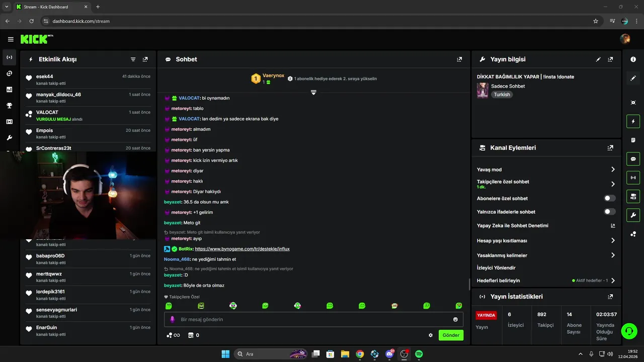Click the pencil edit icon in right sidebar
This screenshot has height=362, width=644.
click(x=633, y=78)
